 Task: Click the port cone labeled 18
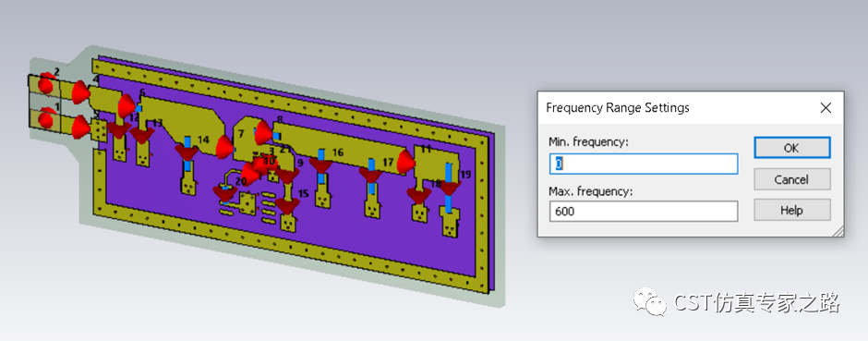pyautogui.click(x=419, y=195)
